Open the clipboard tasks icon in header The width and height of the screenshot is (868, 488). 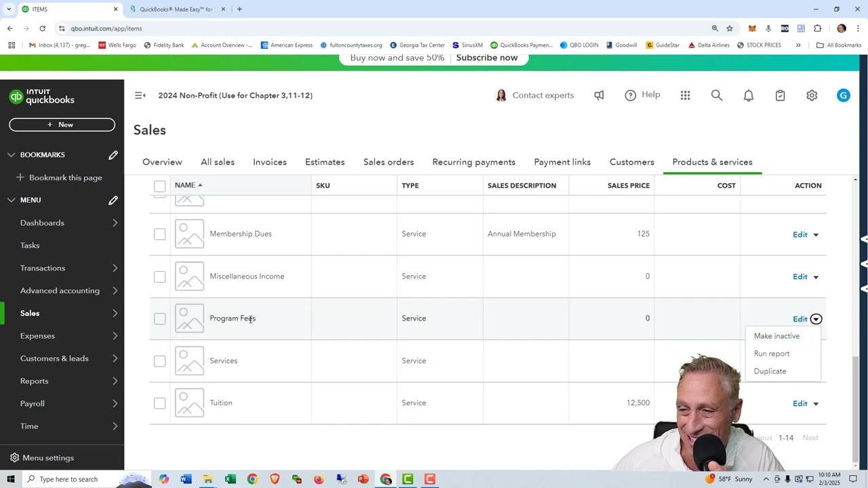tap(780, 96)
